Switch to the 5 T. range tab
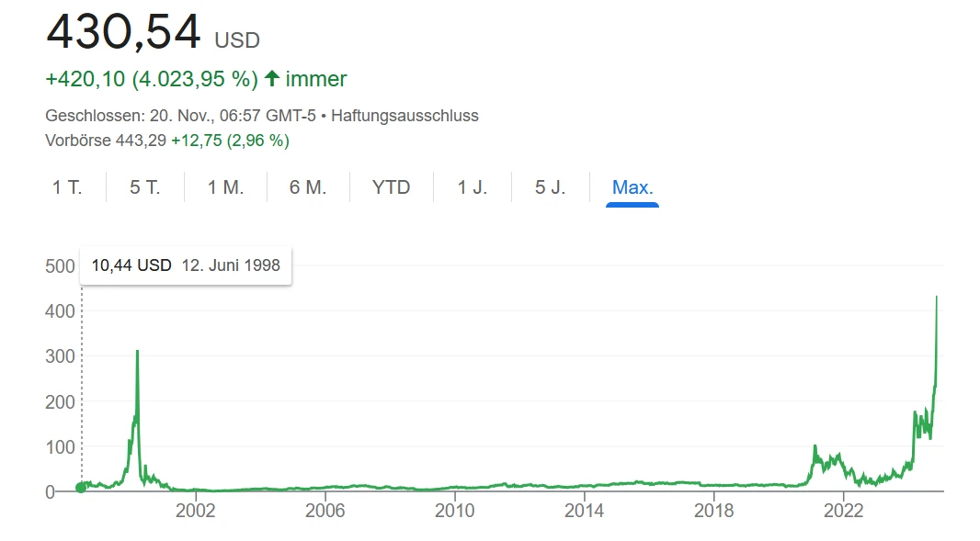This screenshot has height=541, width=980. point(145,187)
